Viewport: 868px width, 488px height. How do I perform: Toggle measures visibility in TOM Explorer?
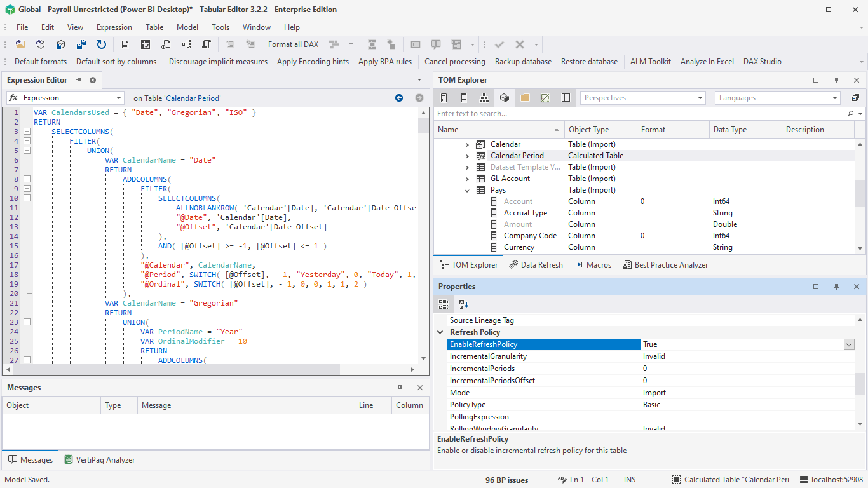pyautogui.click(x=444, y=98)
